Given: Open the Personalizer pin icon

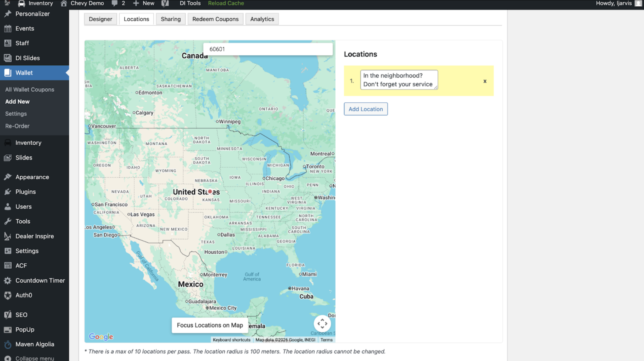Looking at the screenshot, I should (8, 14).
